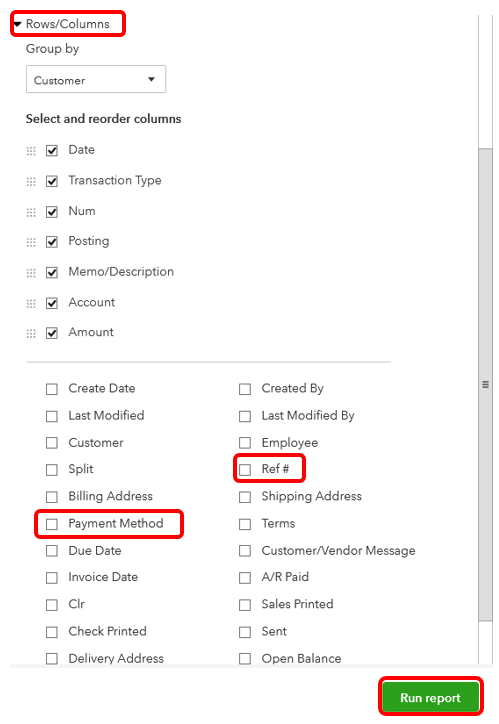
Task: Click the drag handle beside Transaction Type
Action: click(31, 181)
